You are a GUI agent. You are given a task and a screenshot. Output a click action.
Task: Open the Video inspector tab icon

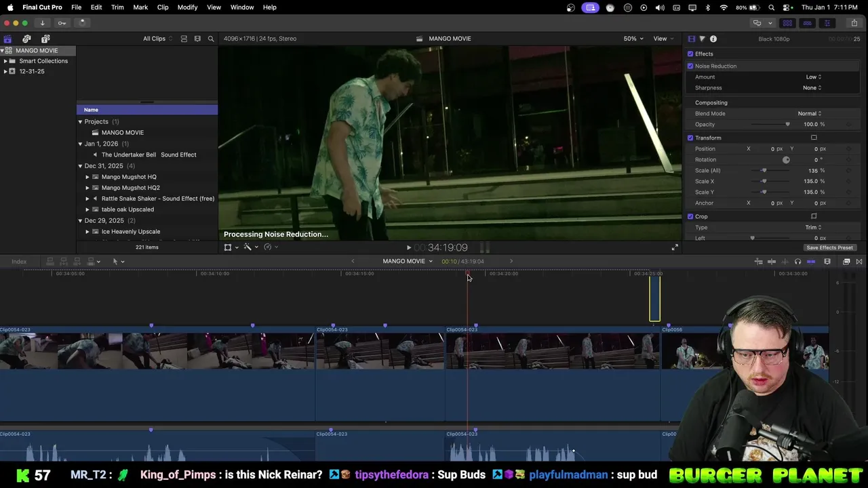tap(691, 39)
